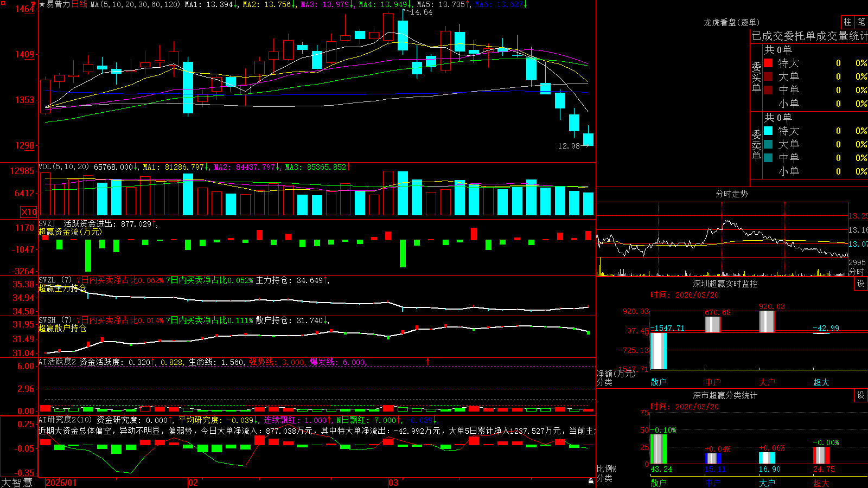Image resolution: width=868 pixels, height=488 pixels.
Task: Click the 深市超赢分类统计 title
Action: coord(725,395)
